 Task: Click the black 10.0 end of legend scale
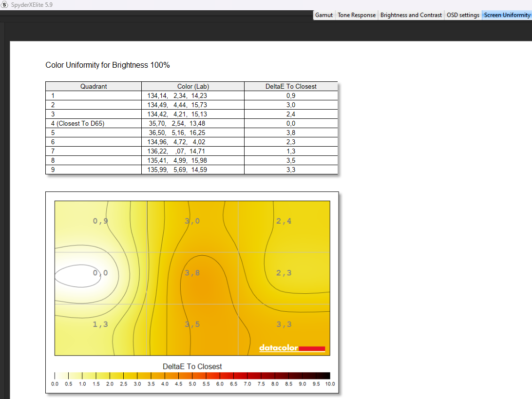[x=327, y=376]
